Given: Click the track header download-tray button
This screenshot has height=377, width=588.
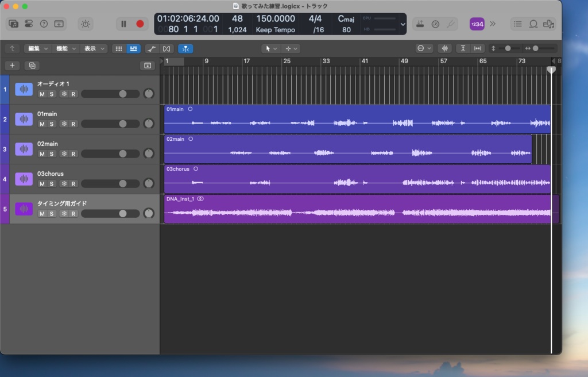Looking at the screenshot, I should pyautogui.click(x=148, y=66).
